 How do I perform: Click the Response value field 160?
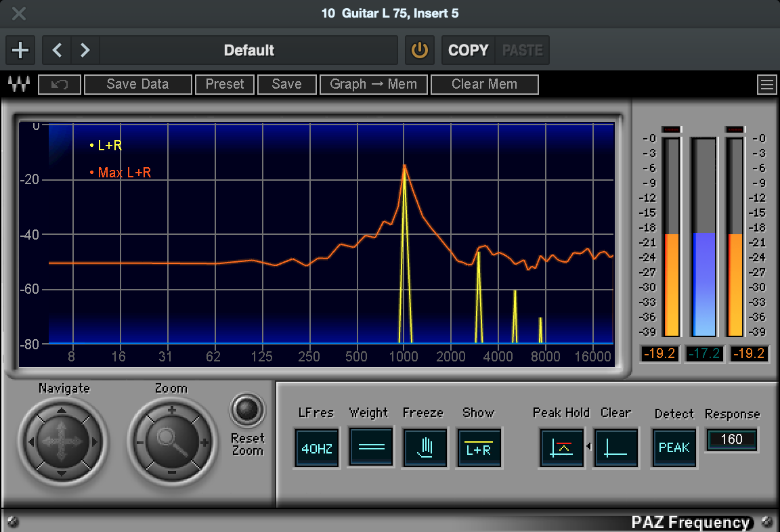click(731, 439)
